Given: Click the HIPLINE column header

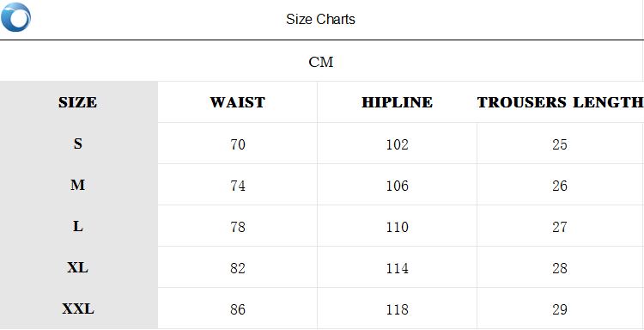Looking at the screenshot, I should [397, 102].
